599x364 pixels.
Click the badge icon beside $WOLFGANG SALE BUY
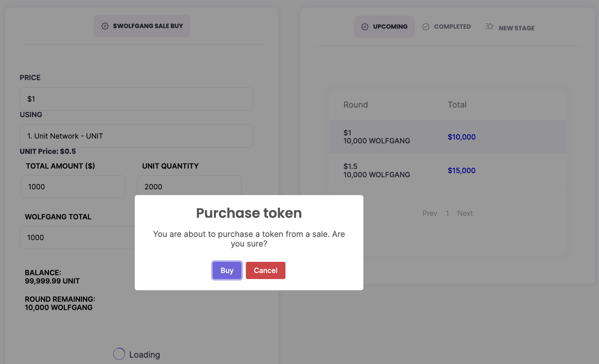tap(105, 26)
